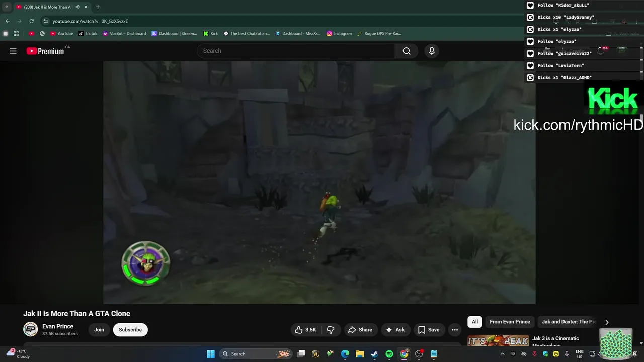
Task: Open the weather widget showing -12°C
Action: pos(19,354)
